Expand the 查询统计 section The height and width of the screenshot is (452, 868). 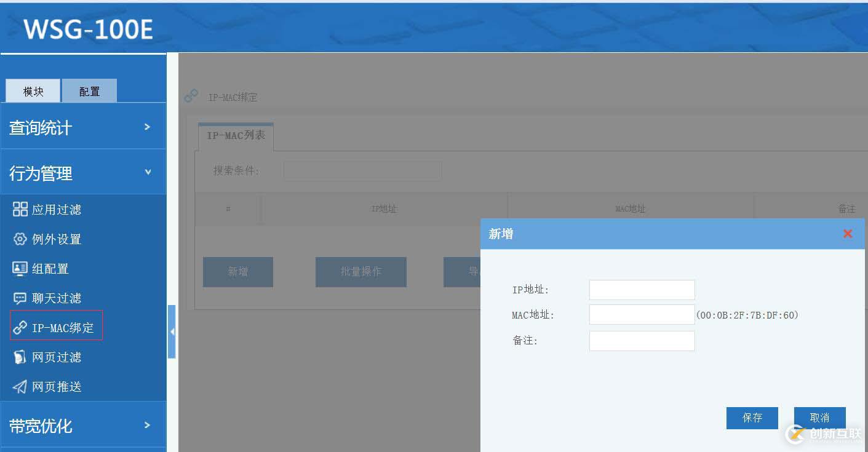(83, 127)
